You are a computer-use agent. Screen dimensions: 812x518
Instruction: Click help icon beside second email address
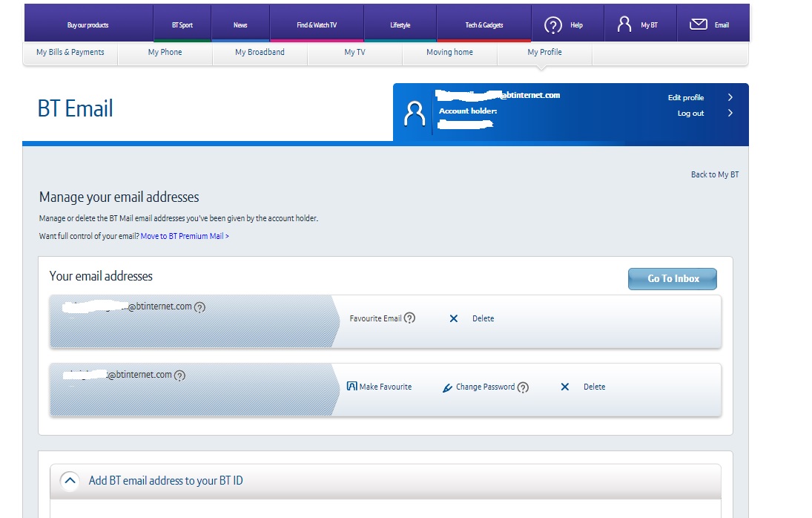[x=179, y=376]
